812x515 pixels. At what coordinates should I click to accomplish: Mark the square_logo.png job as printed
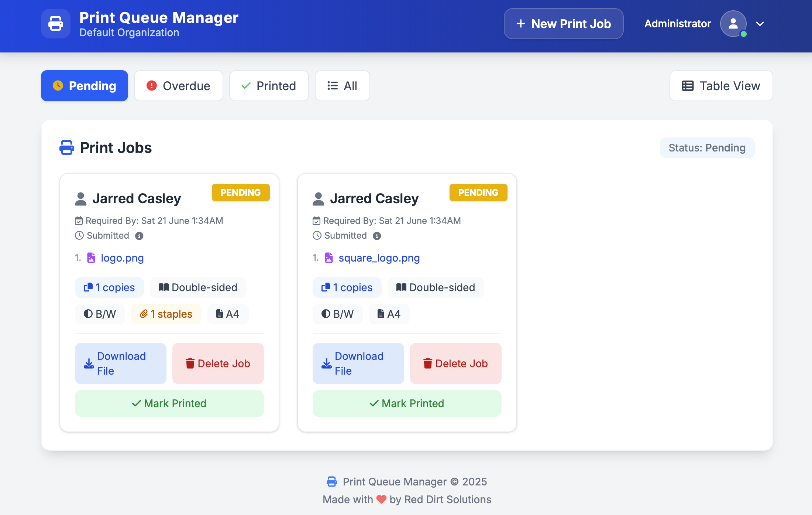[407, 403]
